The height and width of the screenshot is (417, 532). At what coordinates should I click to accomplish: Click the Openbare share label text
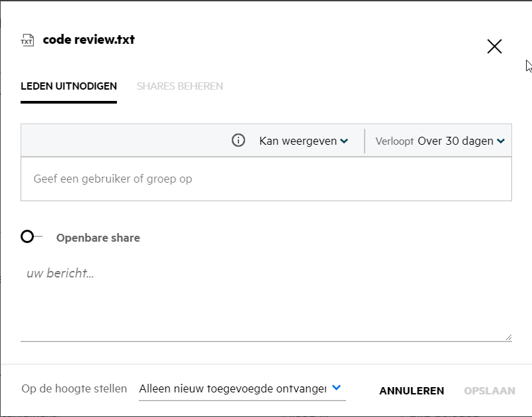(98, 238)
